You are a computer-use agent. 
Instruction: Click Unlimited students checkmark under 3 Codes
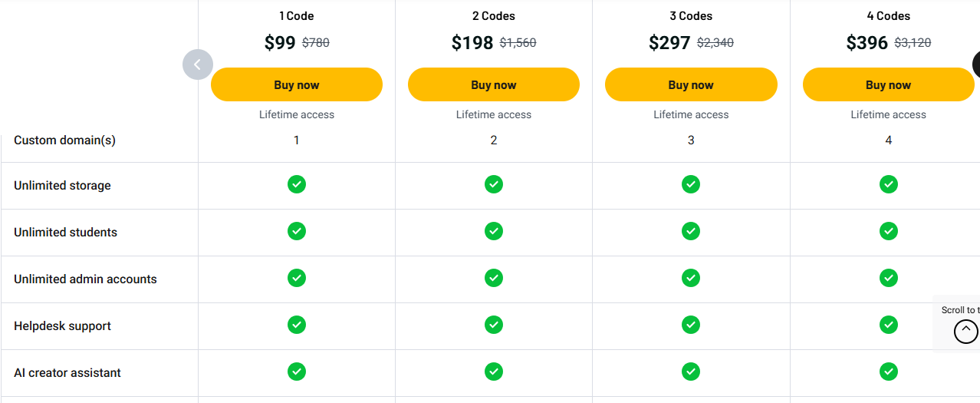pyautogui.click(x=691, y=231)
